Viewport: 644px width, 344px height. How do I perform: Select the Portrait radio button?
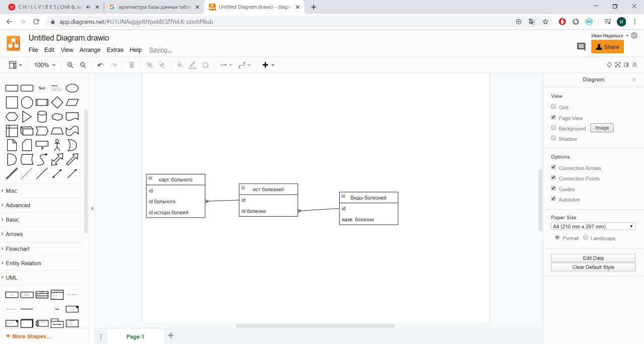coord(557,237)
